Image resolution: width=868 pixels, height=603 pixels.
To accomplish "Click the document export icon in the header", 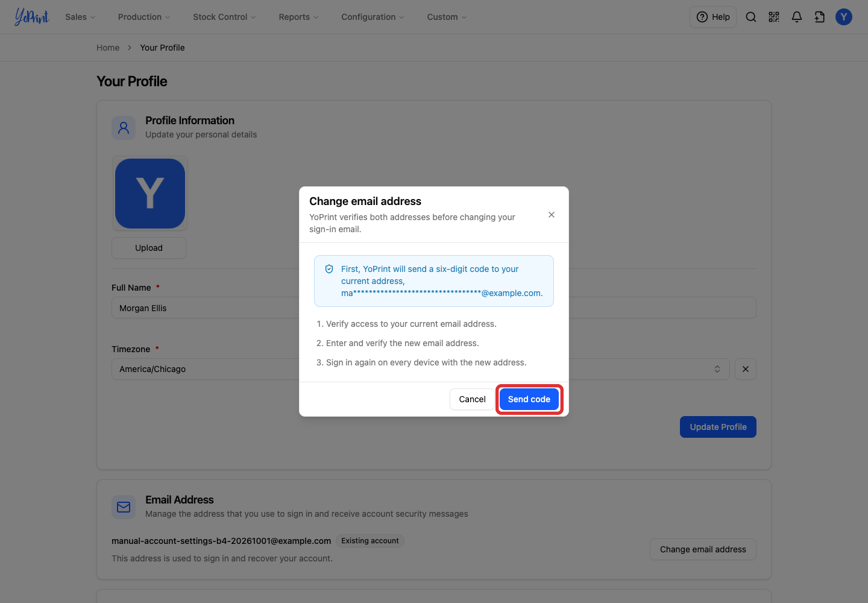I will coord(820,17).
